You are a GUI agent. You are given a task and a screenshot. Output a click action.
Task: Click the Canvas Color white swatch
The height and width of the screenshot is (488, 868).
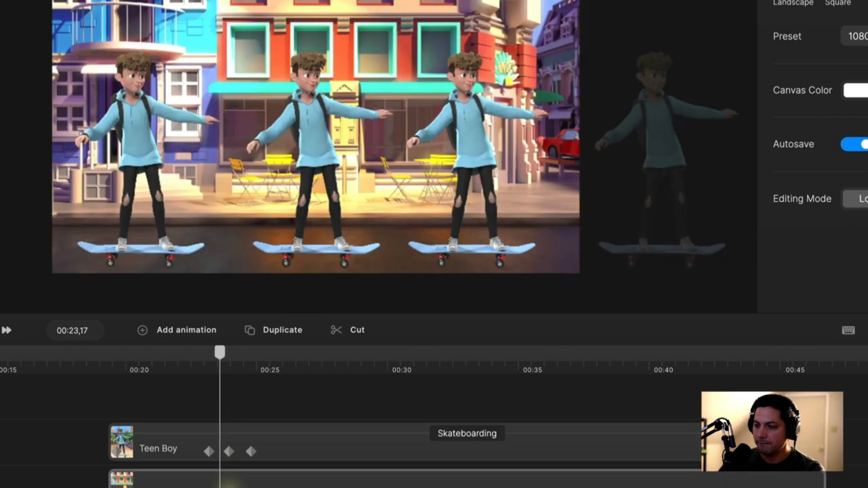tap(855, 90)
